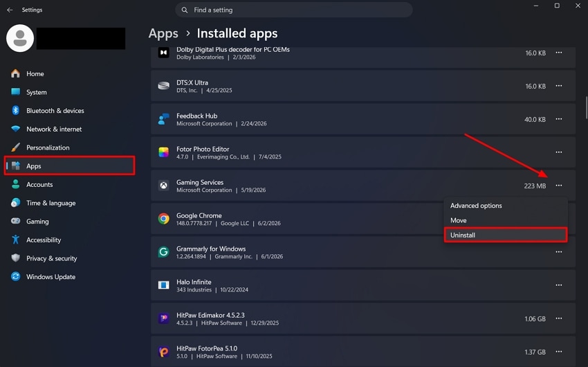Click the Grammarly app icon
The width and height of the screenshot is (588, 367).
click(x=163, y=252)
